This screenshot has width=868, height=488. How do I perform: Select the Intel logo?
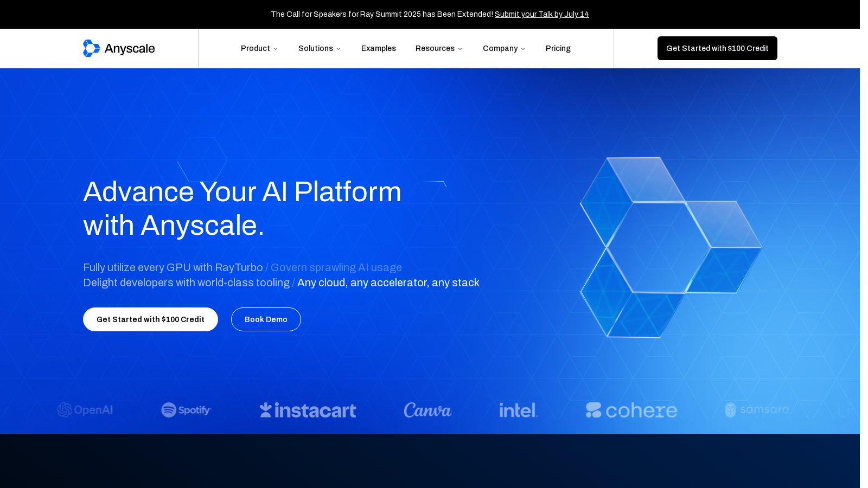[x=518, y=410]
